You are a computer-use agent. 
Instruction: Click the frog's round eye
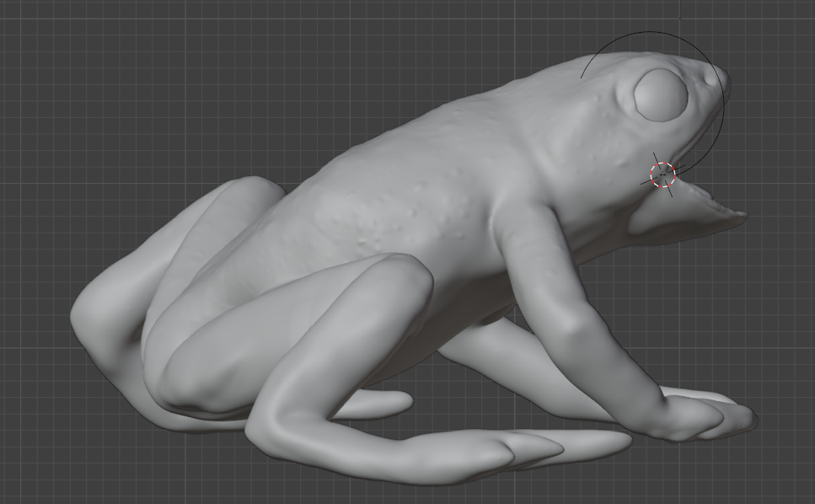pos(661,95)
